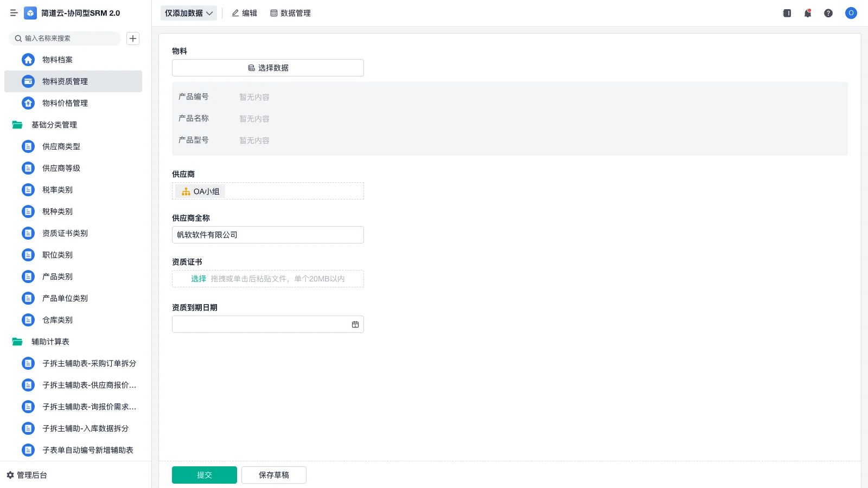Click the form icon beside 子拆主辅助表-采购订单拆分
Screen dimensions: 868x488
pyautogui.click(x=28, y=363)
